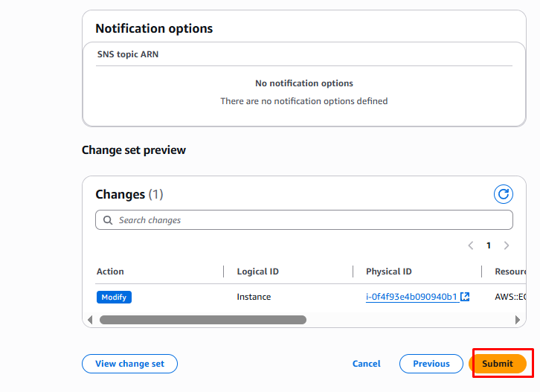This screenshot has height=392, width=540.
Task: Click right arrow of horizontal scrollbar
Action: (518, 320)
